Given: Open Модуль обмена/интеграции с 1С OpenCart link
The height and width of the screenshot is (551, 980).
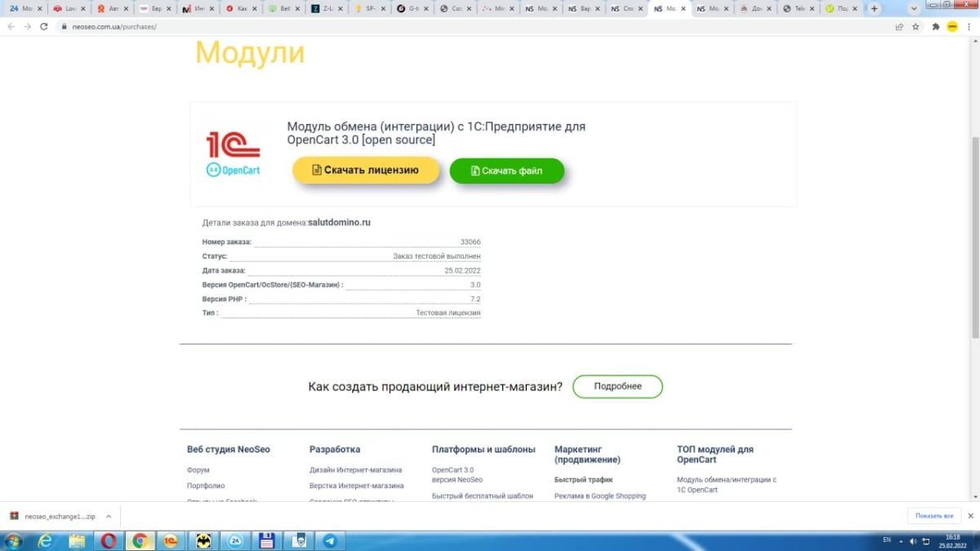Looking at the screenshot, I should (x=727, y=485).
